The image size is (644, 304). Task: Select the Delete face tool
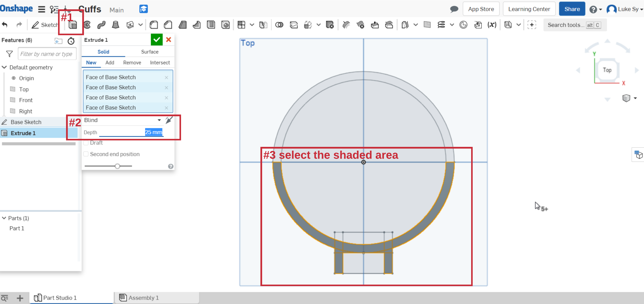361,25
